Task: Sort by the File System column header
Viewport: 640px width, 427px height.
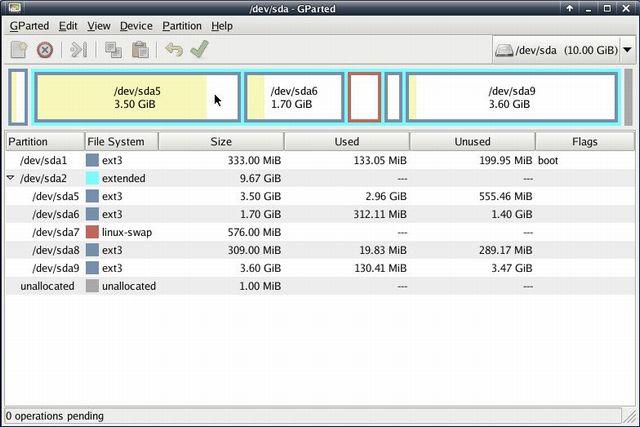Action: point(121,142)
